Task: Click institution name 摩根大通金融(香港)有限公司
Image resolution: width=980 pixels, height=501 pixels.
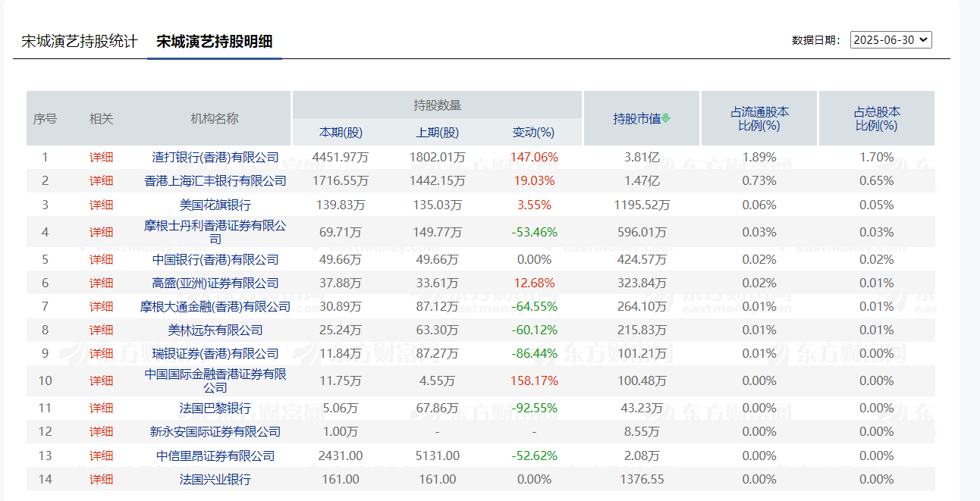Action: [215, 306]
